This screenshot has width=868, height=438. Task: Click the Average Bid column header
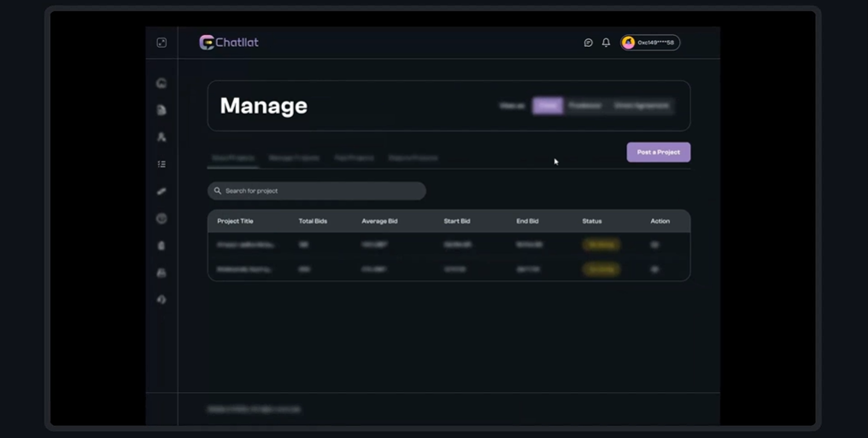point(379,221)
